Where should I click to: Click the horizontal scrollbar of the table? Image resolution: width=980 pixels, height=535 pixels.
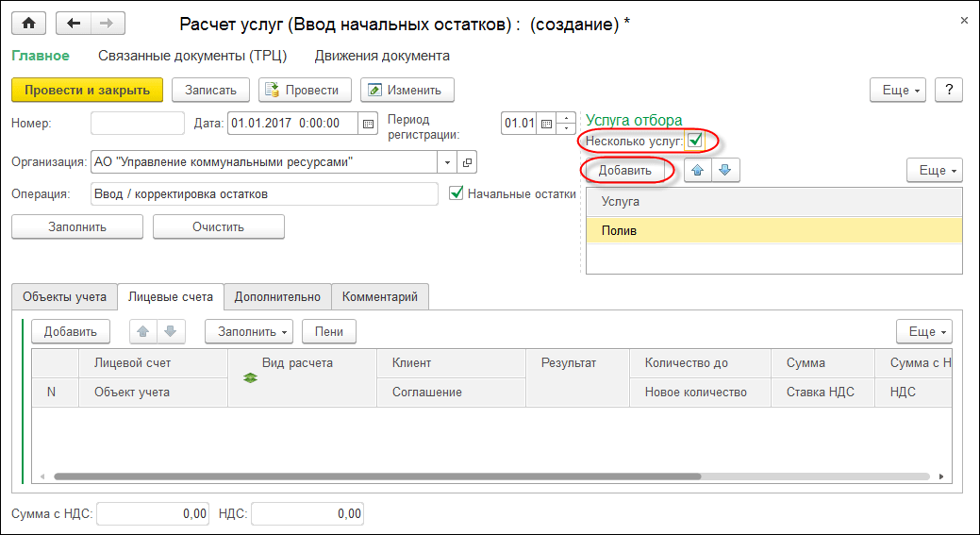[x=472, y=477]
